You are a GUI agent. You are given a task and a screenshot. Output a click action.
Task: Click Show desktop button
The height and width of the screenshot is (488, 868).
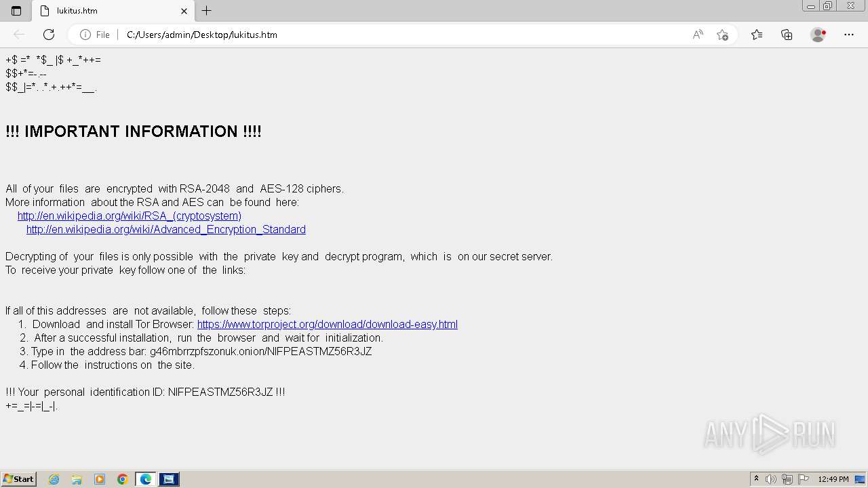[x=861, y=479]
